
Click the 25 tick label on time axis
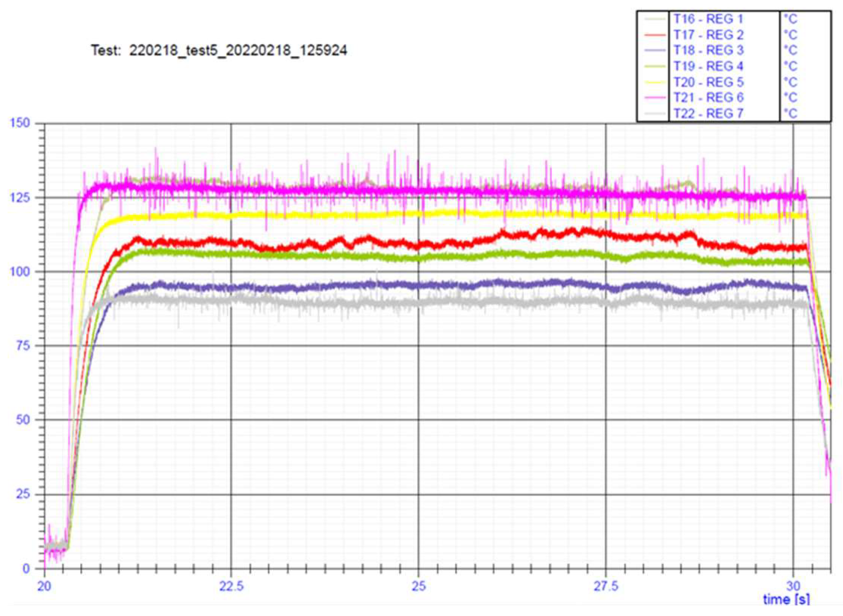click(418, 586)
